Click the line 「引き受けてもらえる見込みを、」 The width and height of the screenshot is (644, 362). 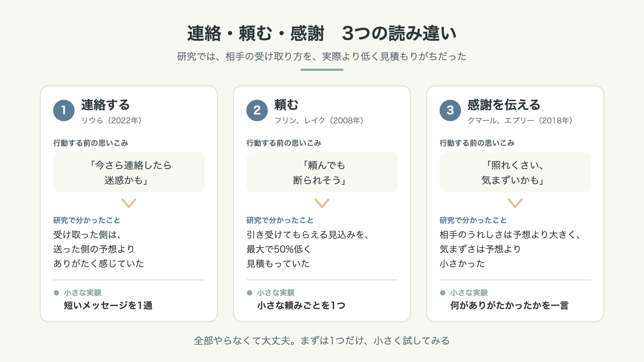click(308, 235)
